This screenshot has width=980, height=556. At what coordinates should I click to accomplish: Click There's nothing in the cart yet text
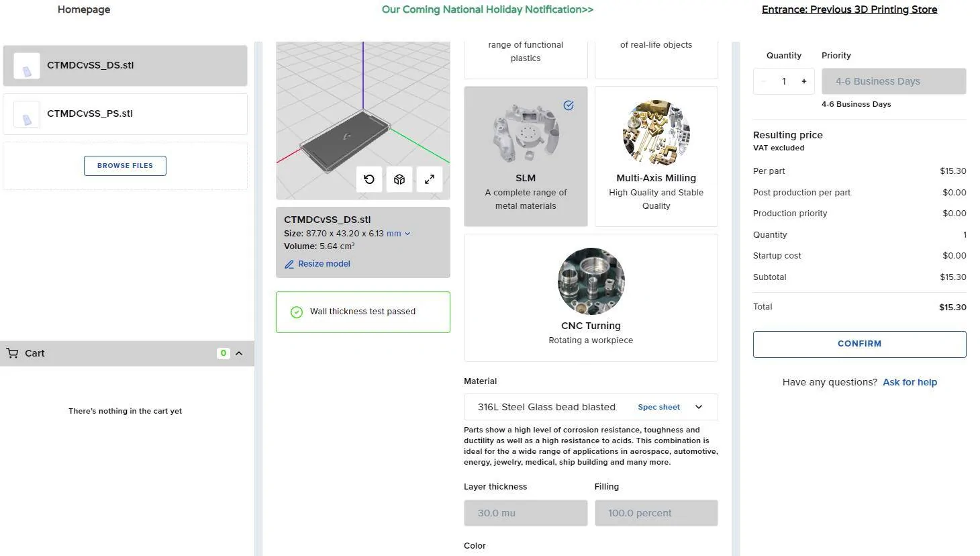[126, 411]
